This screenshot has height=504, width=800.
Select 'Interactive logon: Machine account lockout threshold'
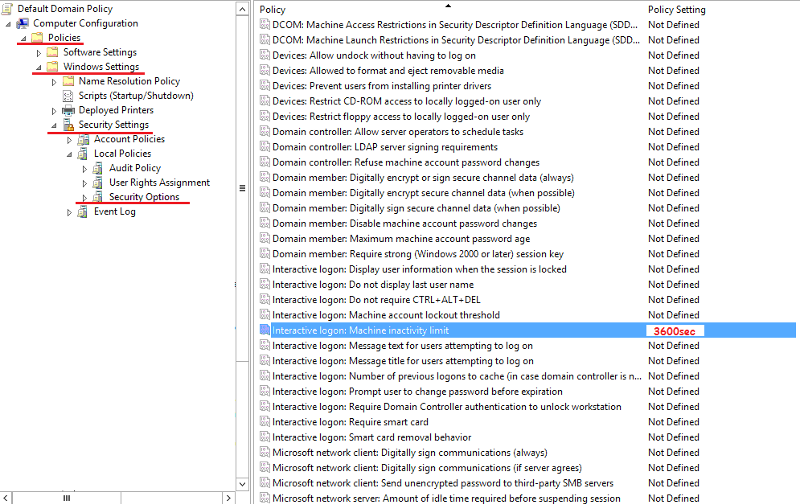386,315
